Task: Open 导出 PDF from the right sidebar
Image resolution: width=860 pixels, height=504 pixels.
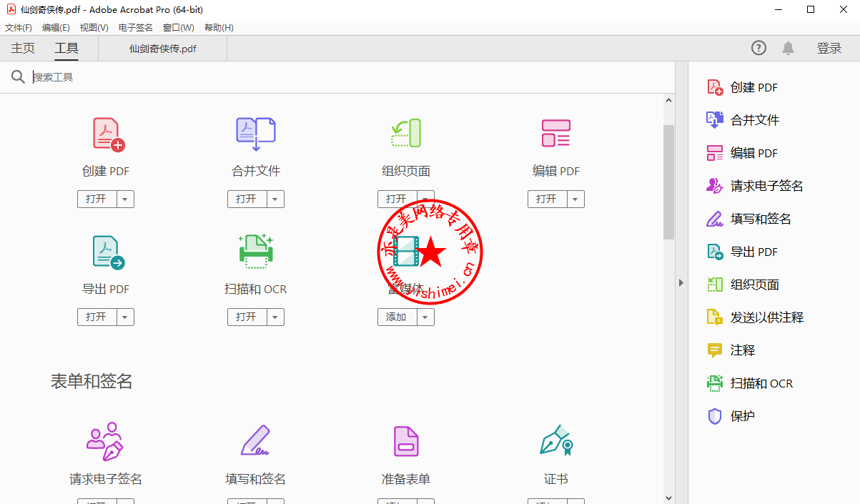Action: (x=742, y=252)
